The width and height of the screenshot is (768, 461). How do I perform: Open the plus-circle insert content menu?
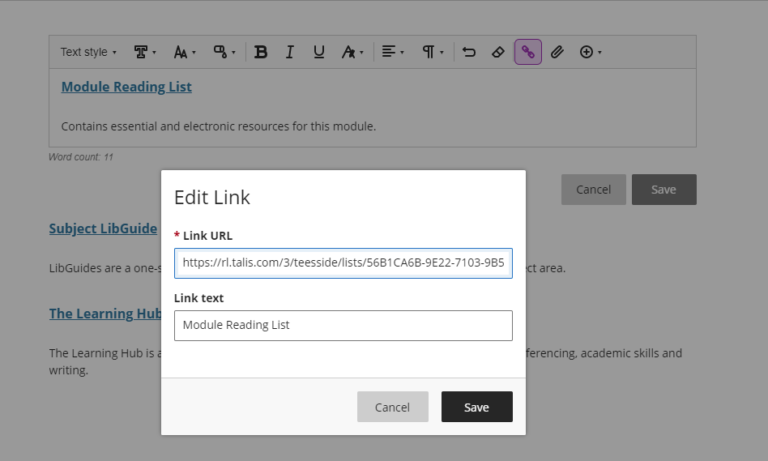pyautogui.click(x=590, y=52)
